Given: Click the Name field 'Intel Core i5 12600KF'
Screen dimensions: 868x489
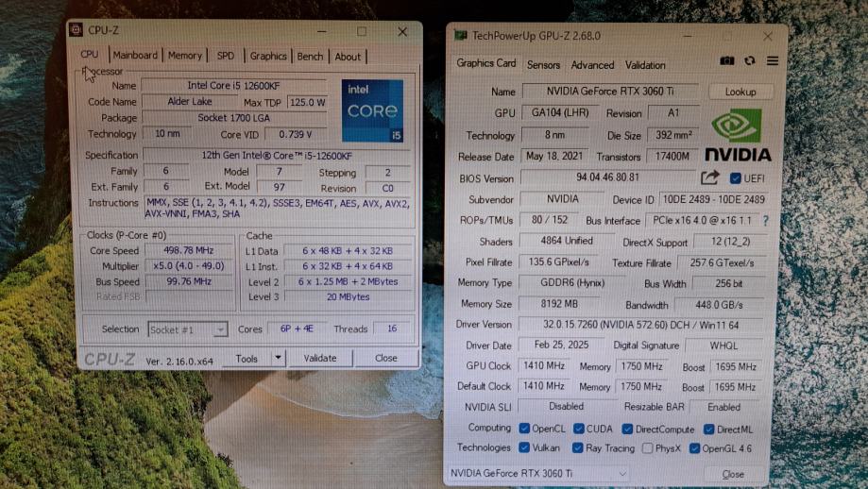Looking at the screenshot, I should 233,85.
